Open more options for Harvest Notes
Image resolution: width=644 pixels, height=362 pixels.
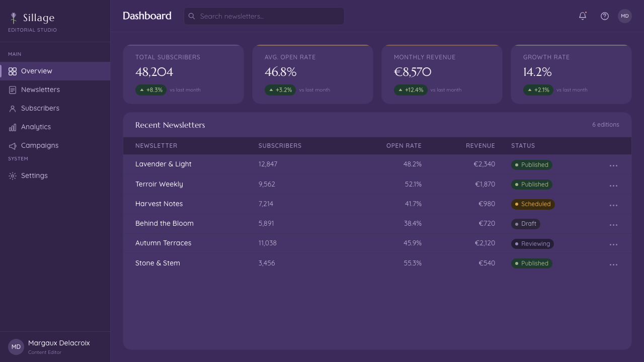[613, 205]
